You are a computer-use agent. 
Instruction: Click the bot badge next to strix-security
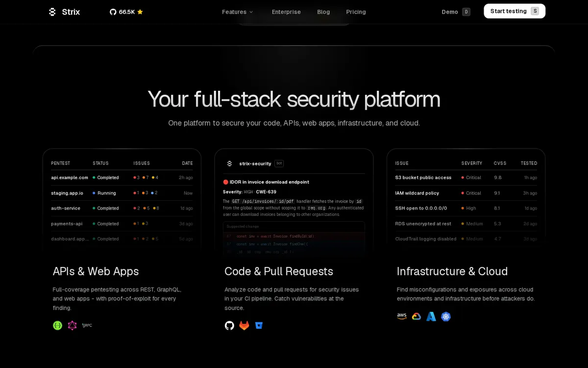point(279,163)
